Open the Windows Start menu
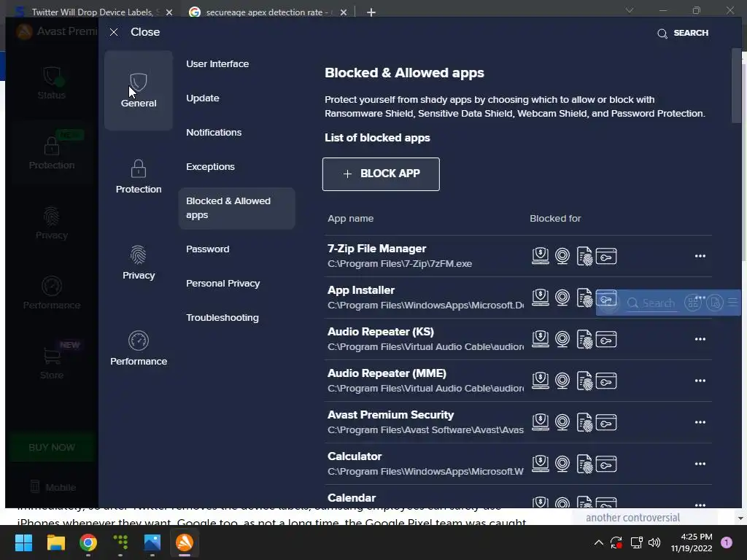The image size is (747, 560). (x=23, y=542)
